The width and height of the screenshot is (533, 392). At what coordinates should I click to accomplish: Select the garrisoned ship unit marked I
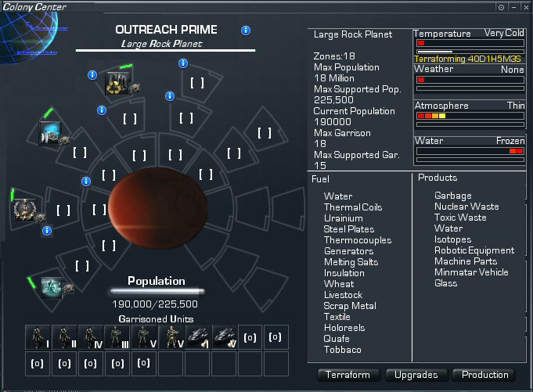click(x=197, y=337)
